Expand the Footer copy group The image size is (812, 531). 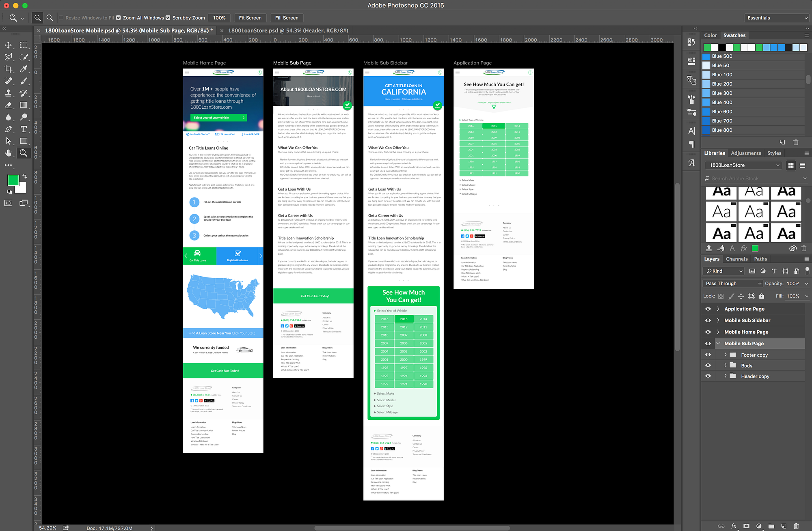click(726, 355)
